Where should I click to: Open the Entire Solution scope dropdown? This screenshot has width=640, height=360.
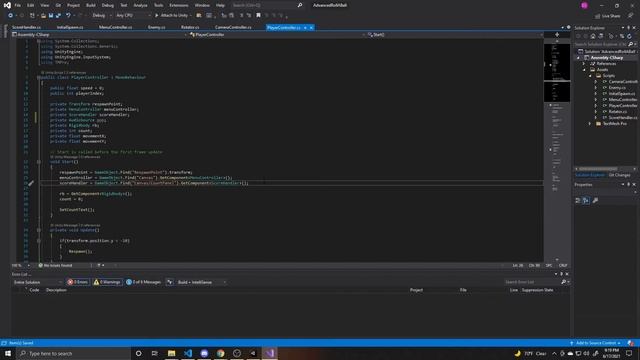(37, 282)
